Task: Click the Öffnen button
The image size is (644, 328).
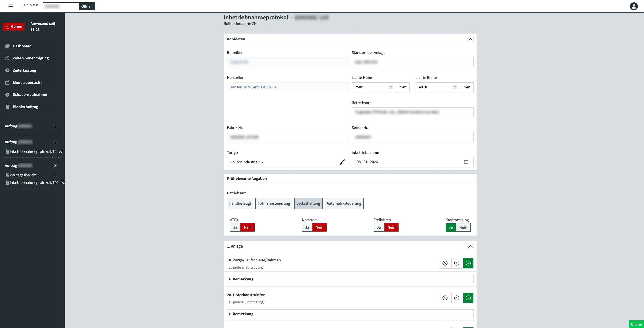Action: click(x=87, y=6)
